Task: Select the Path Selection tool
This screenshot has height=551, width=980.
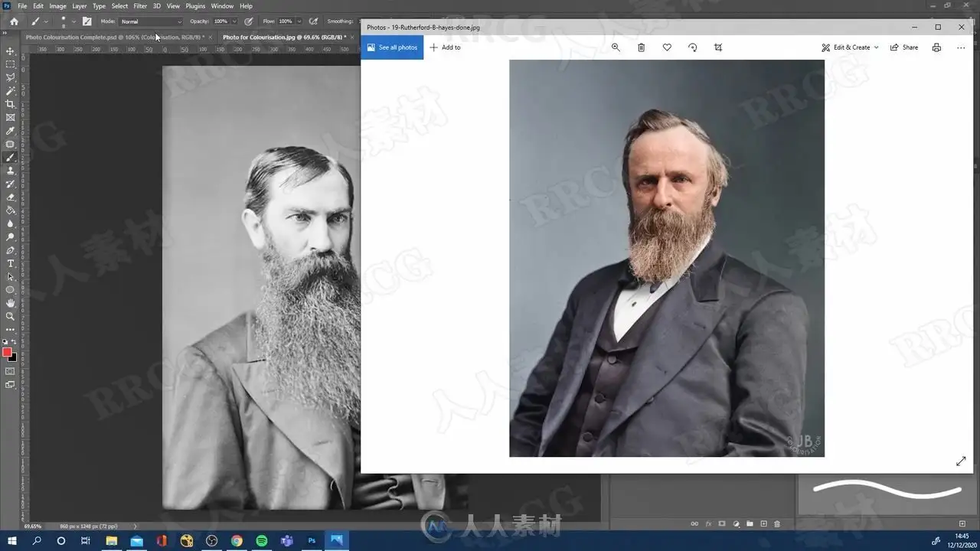Action: click(10, 277)
